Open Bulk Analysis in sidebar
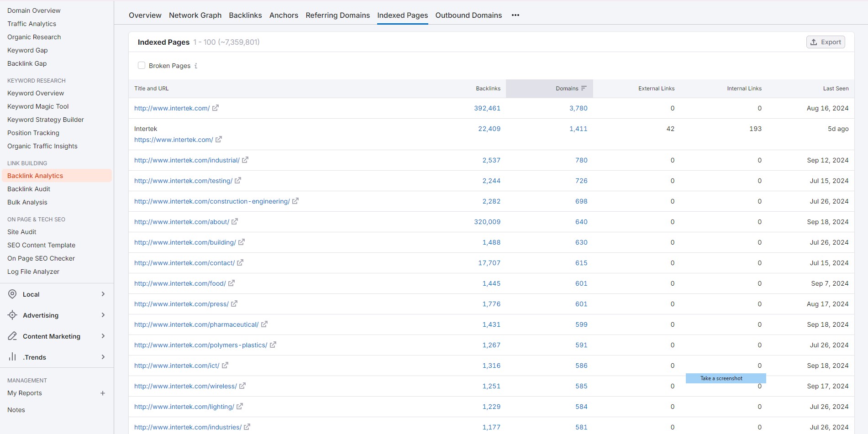 tap(27, 202)
